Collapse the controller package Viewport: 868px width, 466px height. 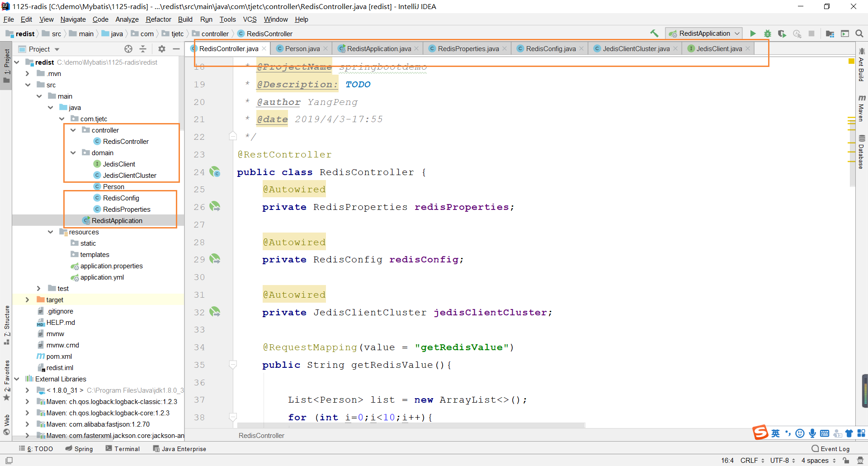coord(73,130)
